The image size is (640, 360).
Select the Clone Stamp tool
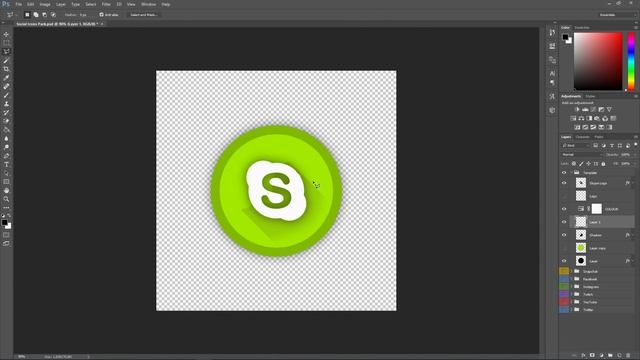pos(6,104)
